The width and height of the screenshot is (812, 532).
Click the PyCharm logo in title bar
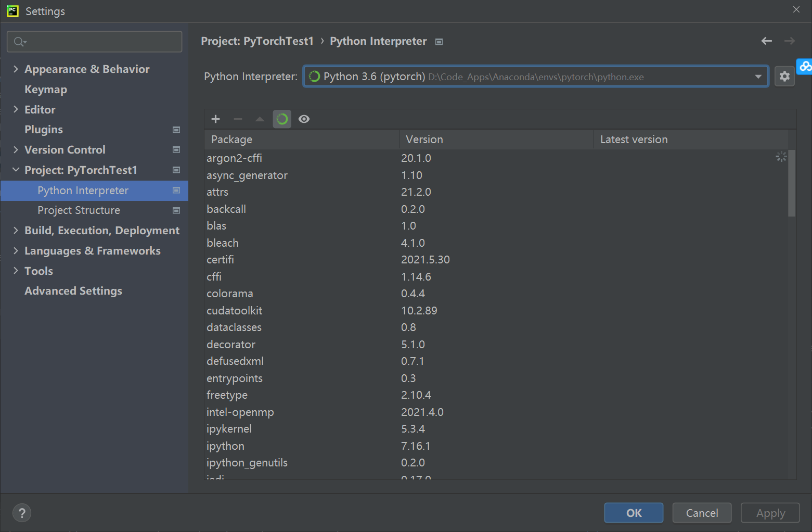pyautogui.click(x=12, y=11)
